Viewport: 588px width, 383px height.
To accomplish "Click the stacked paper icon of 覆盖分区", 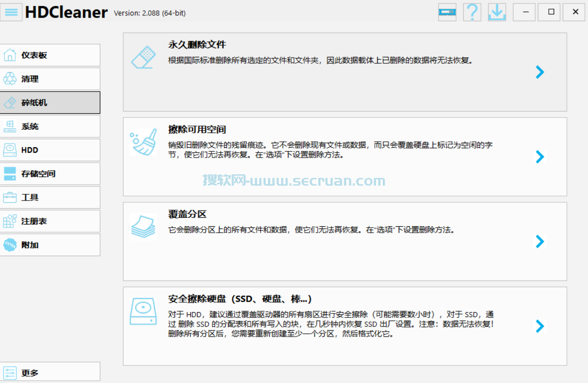I will tap(144, 226).
